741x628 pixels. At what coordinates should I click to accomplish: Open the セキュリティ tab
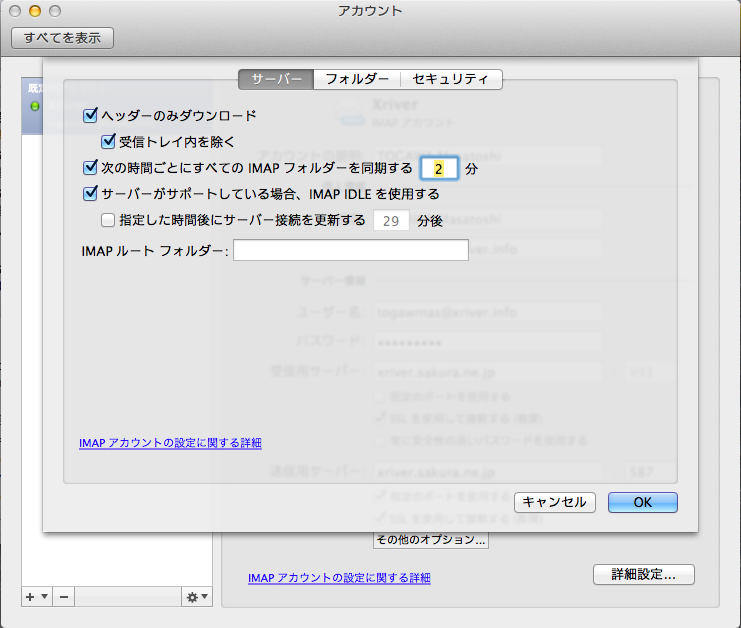(450, 79)
